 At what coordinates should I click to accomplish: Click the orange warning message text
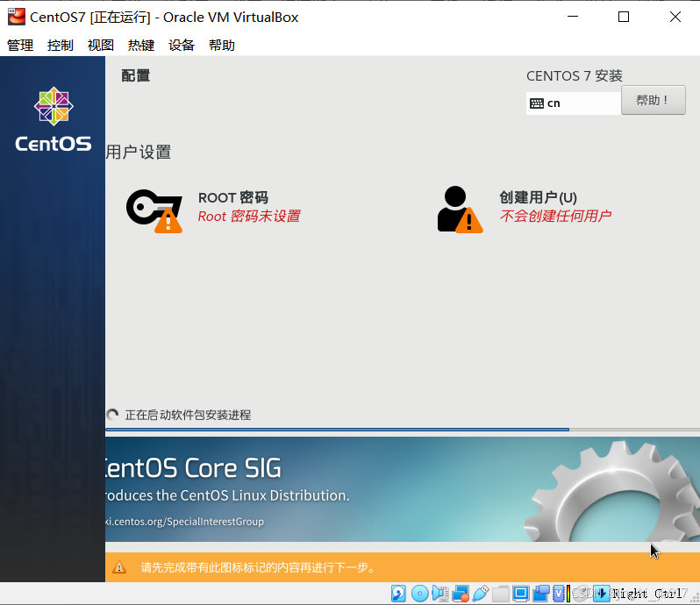click(258, 567)
